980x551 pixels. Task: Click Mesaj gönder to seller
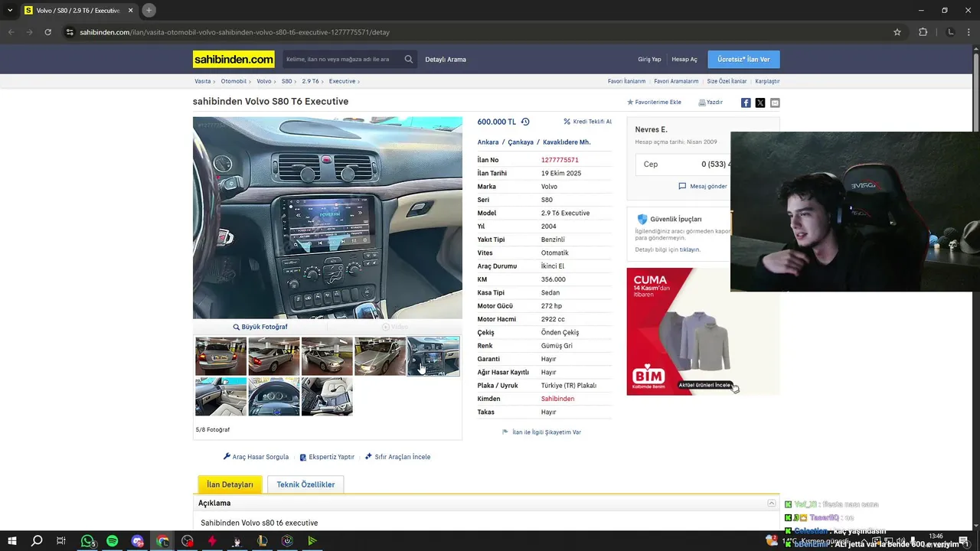click(x=703, y=186)
